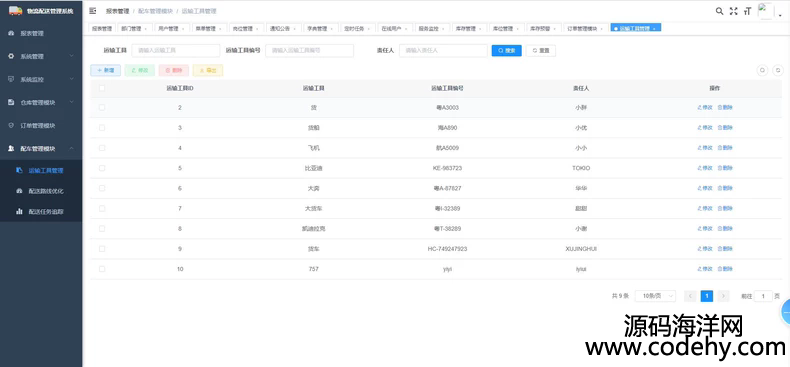Viewport: 790px width, 367px height.
Task: Select the checkbox for row ID 10
Action: coord(102,269)
